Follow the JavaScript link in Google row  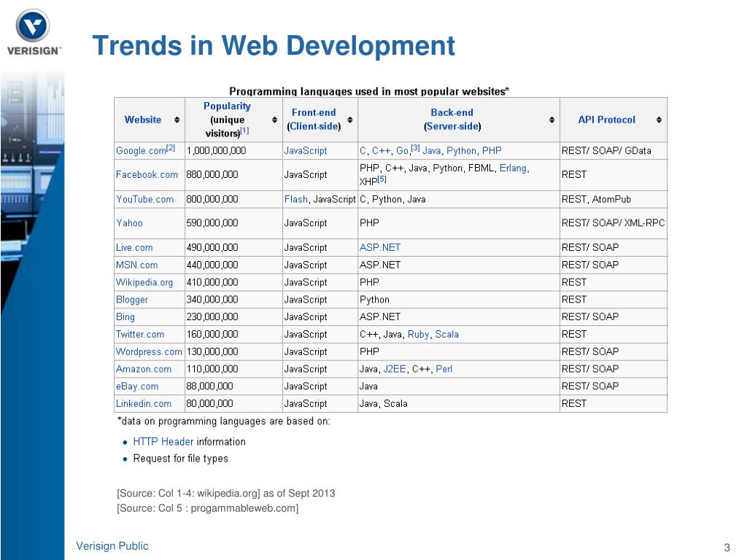coord(306,151)
